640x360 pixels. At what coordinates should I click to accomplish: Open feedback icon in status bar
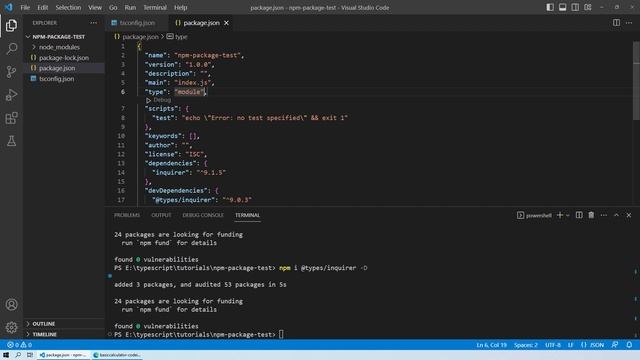(615, 345)
